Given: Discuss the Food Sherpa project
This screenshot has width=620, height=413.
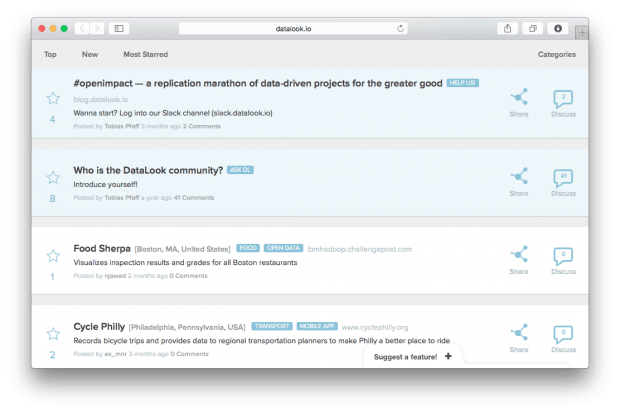Looking at the screenshot, I should click(x=563, y=254).
